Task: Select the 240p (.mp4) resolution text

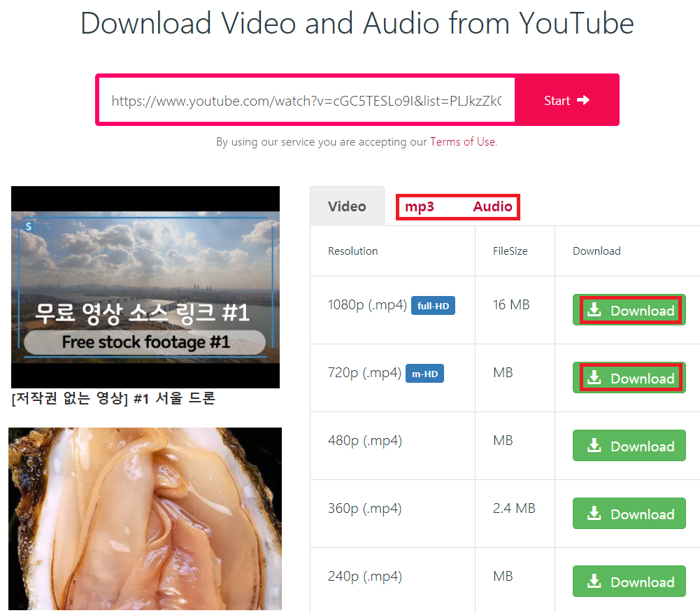Action: pos(365,577)
